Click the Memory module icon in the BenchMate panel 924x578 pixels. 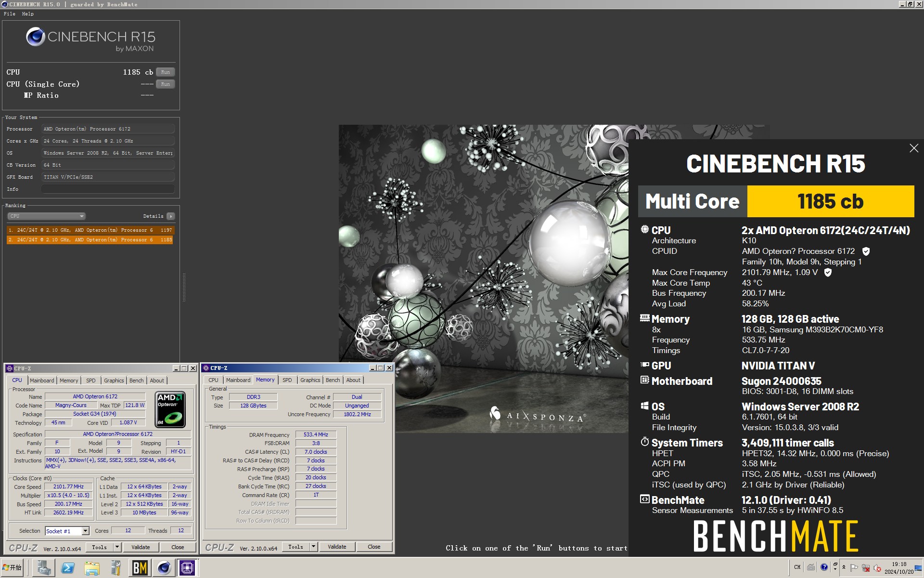(644, 318)
